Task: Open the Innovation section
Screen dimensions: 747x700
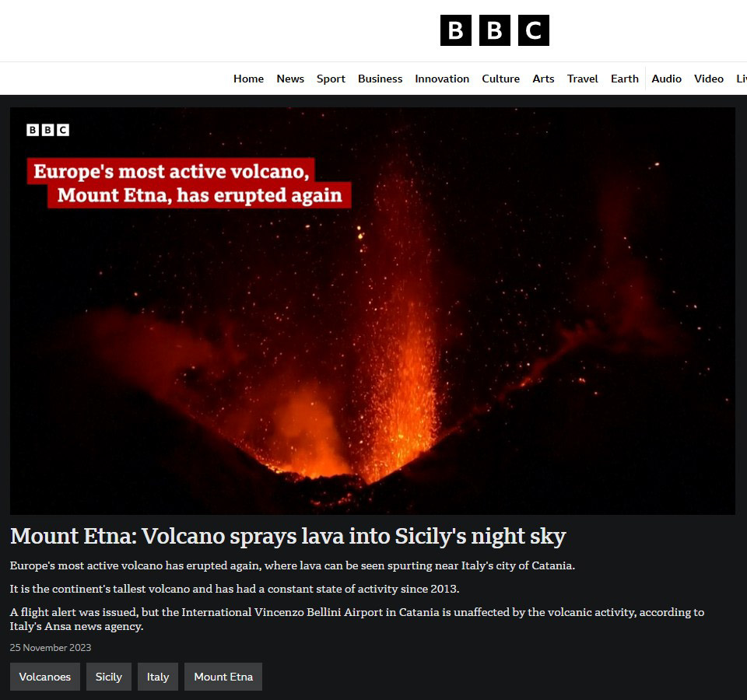Action: click(x=442, y=79)
